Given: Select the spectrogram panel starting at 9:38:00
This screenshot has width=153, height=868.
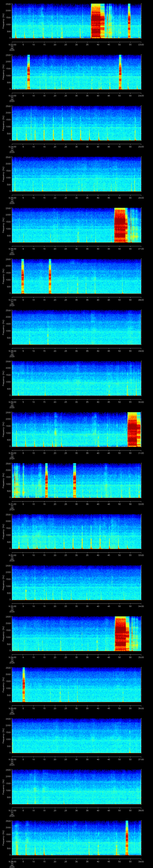Looking at the screenshot, I should pos(77,838).
